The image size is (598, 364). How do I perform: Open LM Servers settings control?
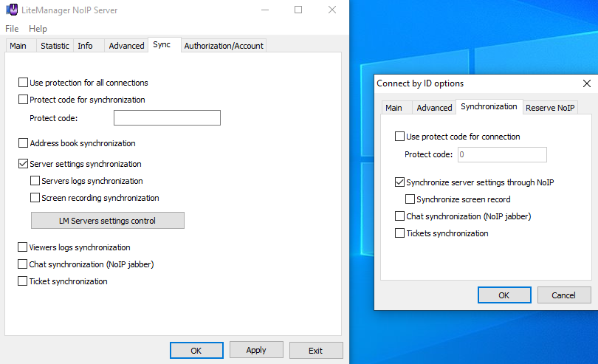108,221
